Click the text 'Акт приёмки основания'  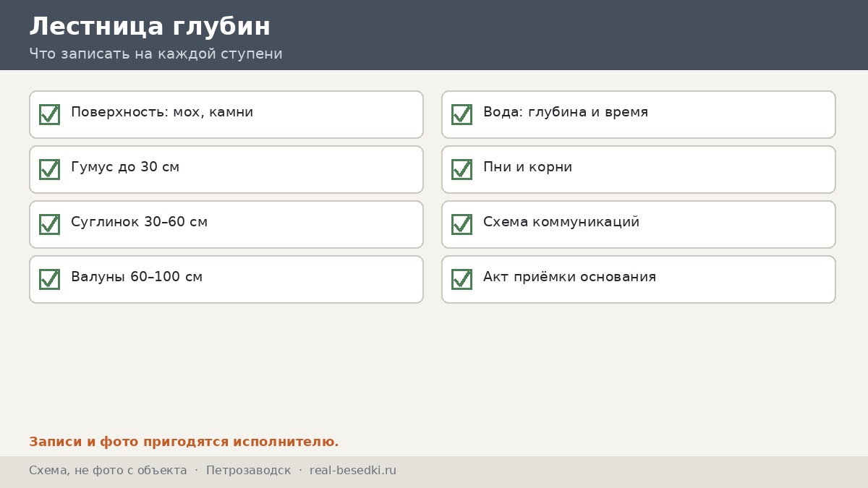[x=569, y=278]
